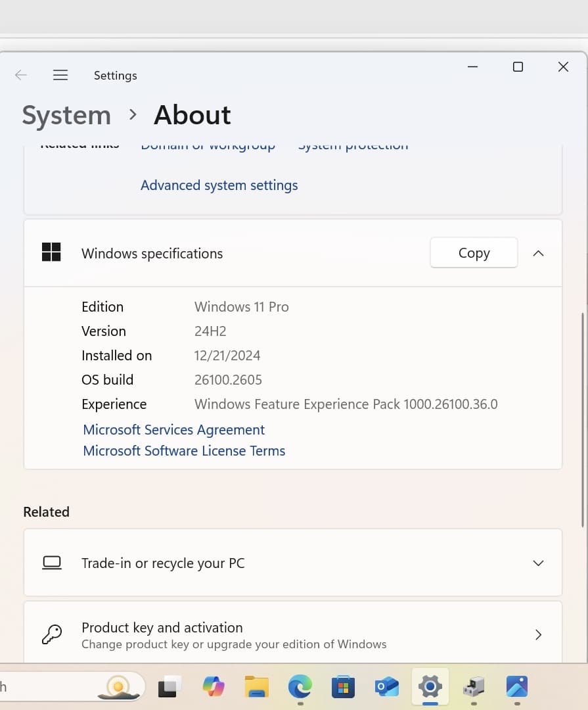Viewport: 588px width, 710px height.
Task: Click the back arrow in Settings
Action: click(x=21, y=75)
